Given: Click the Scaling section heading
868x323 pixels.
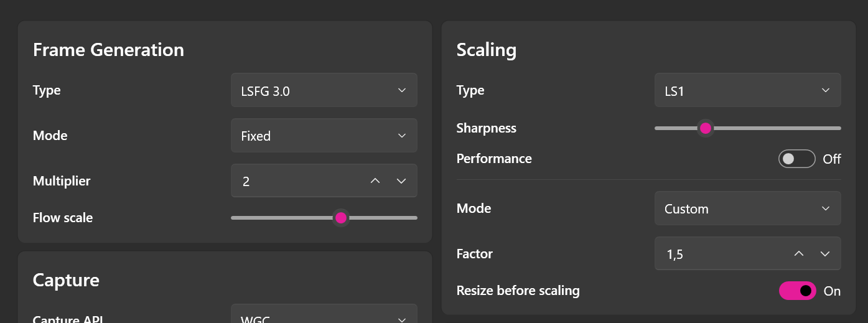Looking at the screenshot, I should [x=487, y=50].
